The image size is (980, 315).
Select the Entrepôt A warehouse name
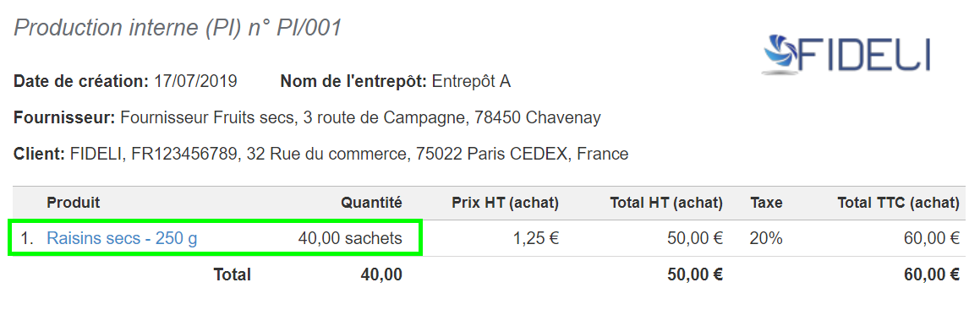pos(471,82)
